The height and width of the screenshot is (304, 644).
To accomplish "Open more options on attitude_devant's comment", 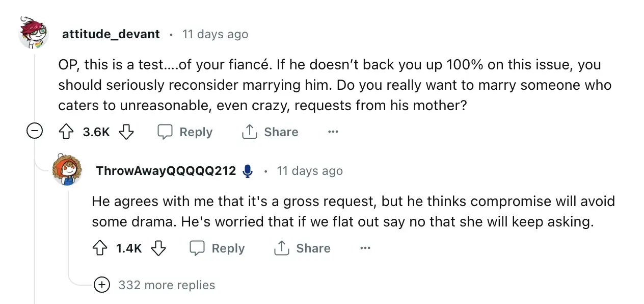I will click(x=333, y=132).
